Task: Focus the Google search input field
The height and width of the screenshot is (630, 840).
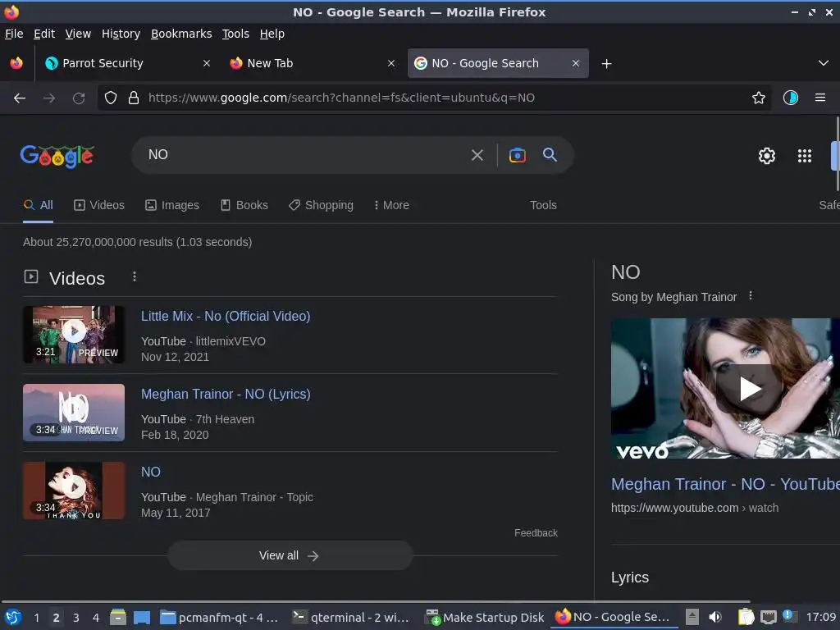Action: [305, 155]
